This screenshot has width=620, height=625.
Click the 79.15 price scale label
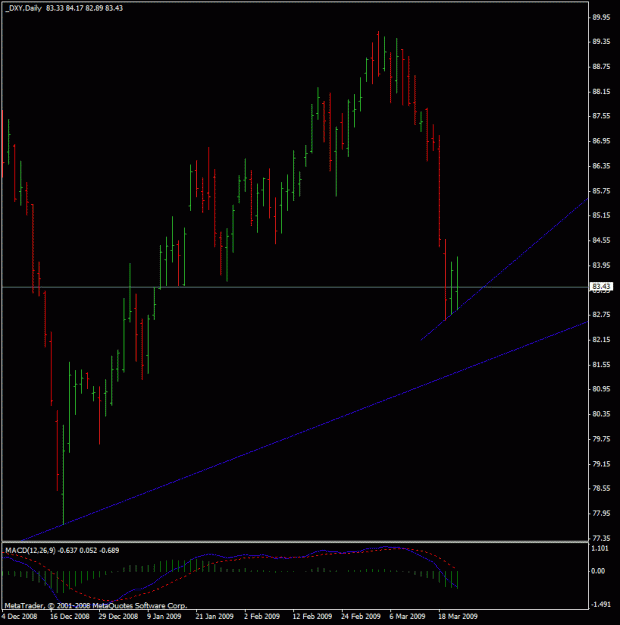[601, 464]
